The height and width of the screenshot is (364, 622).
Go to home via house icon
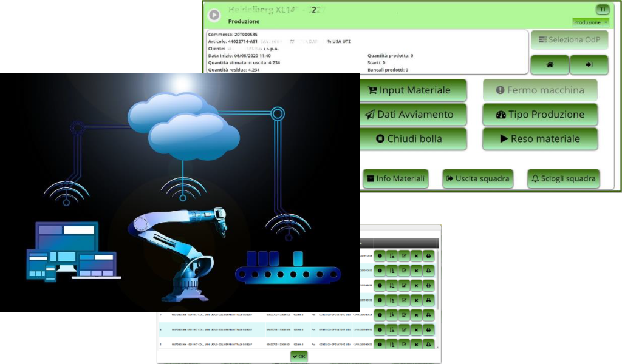550,64
